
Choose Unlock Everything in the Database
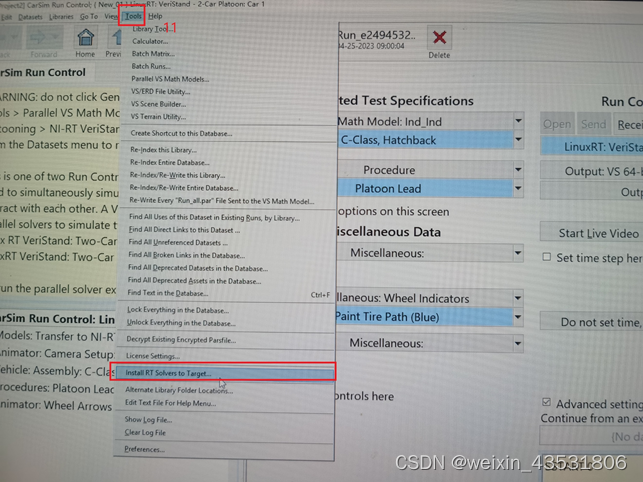(181, 323)
